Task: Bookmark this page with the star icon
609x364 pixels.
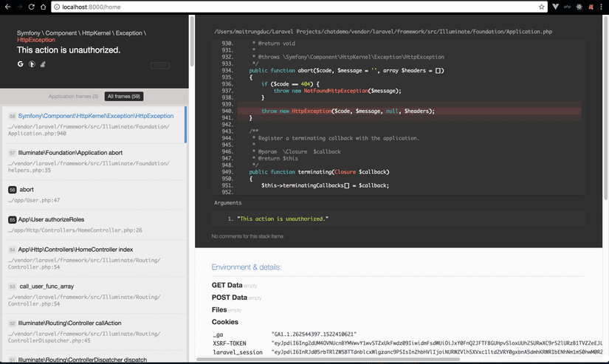Action: pos(541,7)
